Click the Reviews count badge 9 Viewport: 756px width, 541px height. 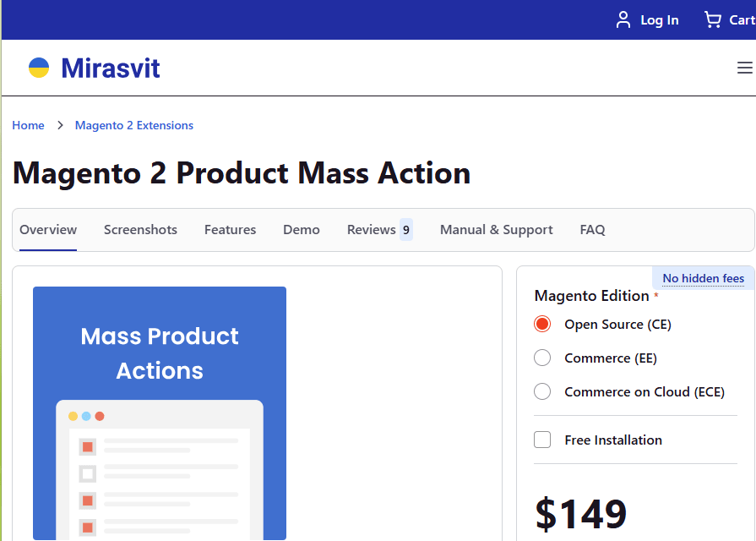tap(406, 229)
